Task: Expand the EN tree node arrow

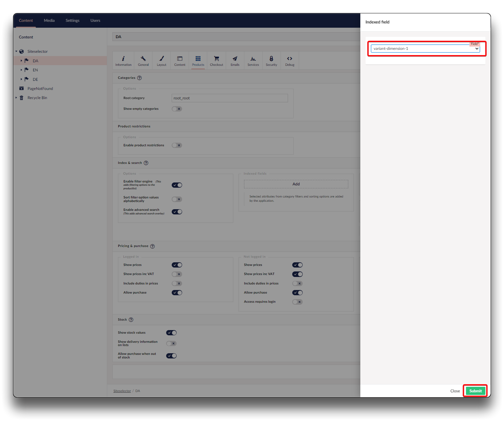Action: point(22,70)
